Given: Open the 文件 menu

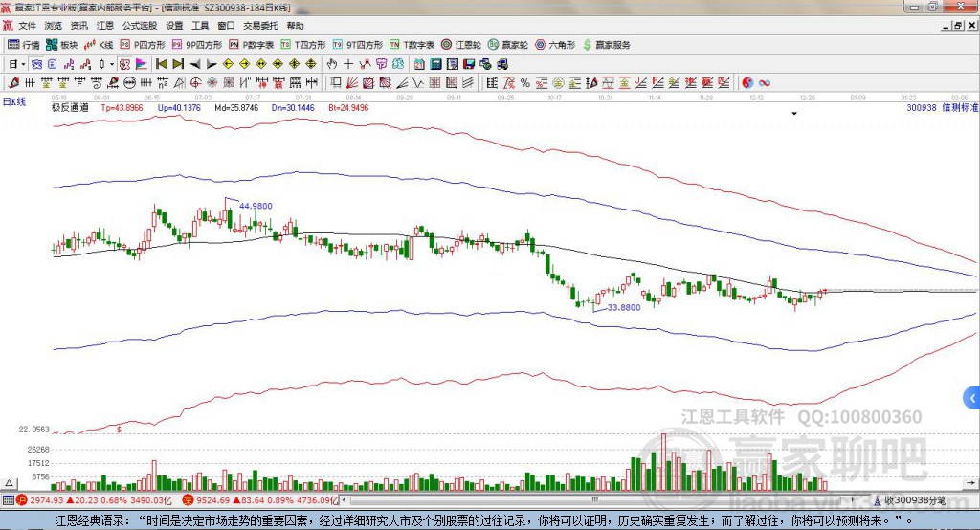Looking at the screenshot, I should click(27, 26).
